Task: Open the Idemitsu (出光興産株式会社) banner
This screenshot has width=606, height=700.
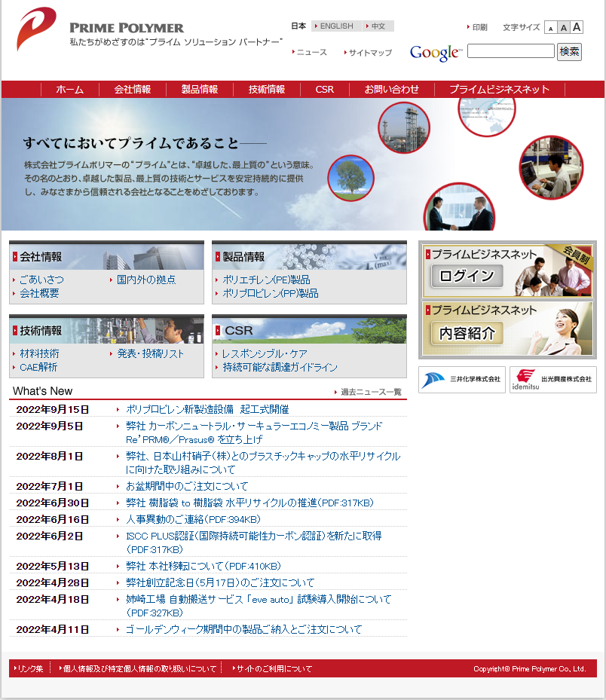Action: click(x=552, y=380)
